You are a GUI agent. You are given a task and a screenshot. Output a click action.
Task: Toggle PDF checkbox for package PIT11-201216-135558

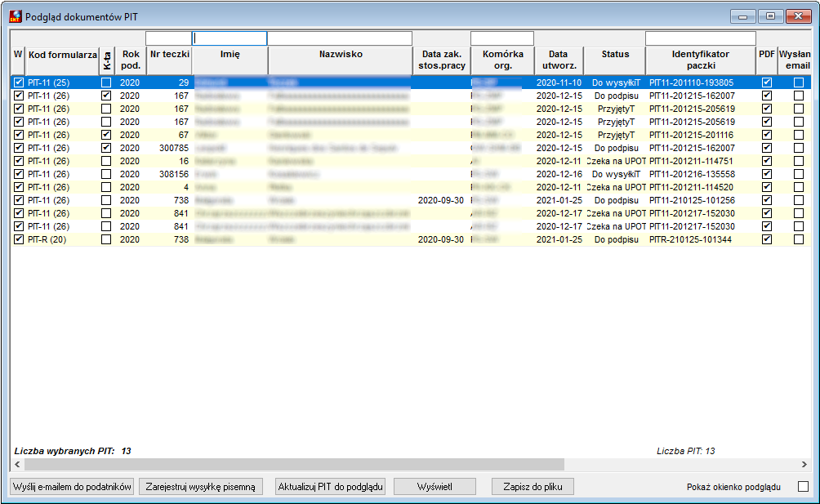767,174
